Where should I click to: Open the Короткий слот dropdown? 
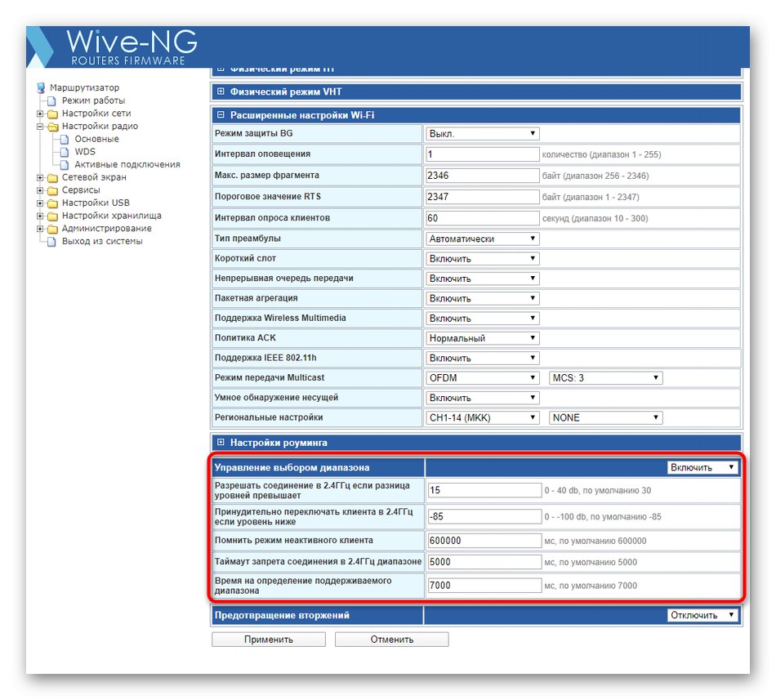coord(483,259)
